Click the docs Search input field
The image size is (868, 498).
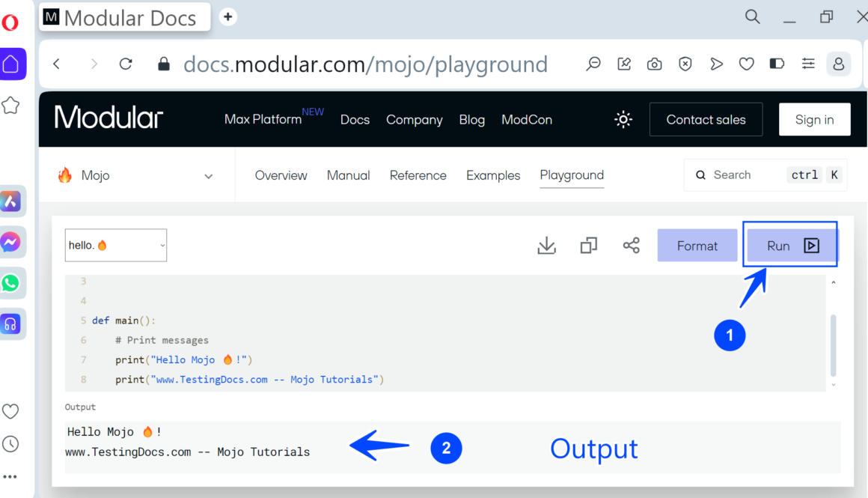point(745,175)
